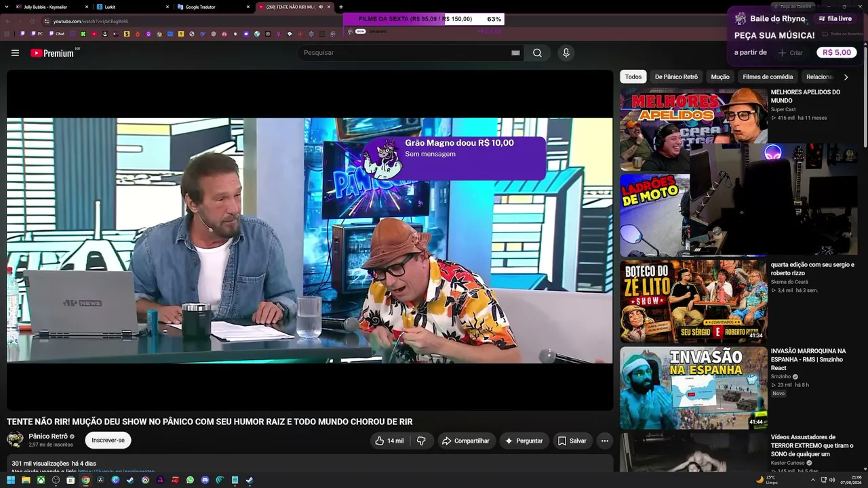
Task: Subscribe using the Inscrever-se button
Action: tap(108, 441)
